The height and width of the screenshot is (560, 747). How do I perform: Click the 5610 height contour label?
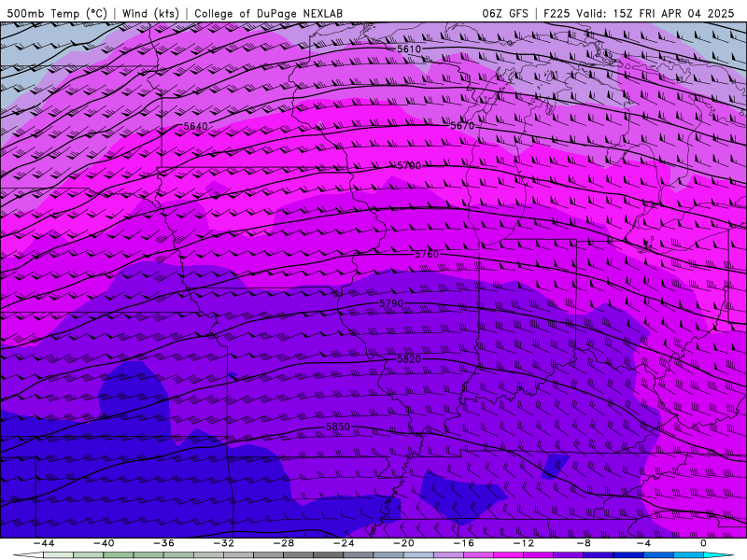click(409, 49)
